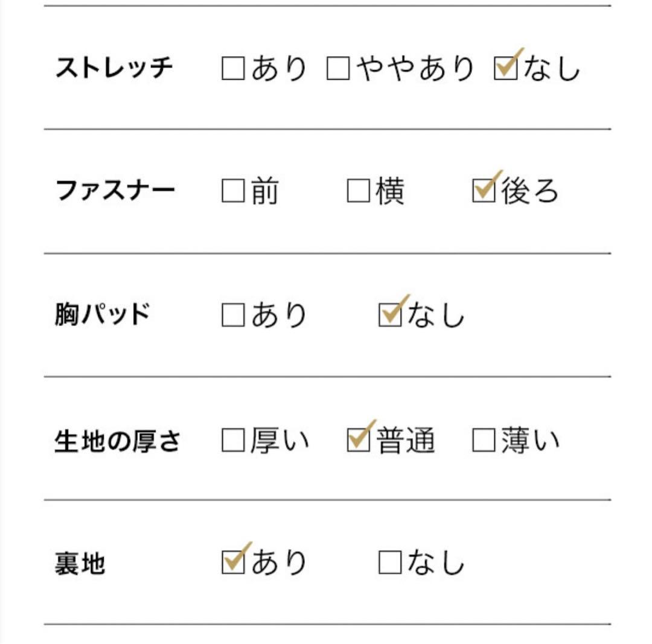Check the ファスナー 前 checkbox
652x644 pixels.
coord(233,191)
